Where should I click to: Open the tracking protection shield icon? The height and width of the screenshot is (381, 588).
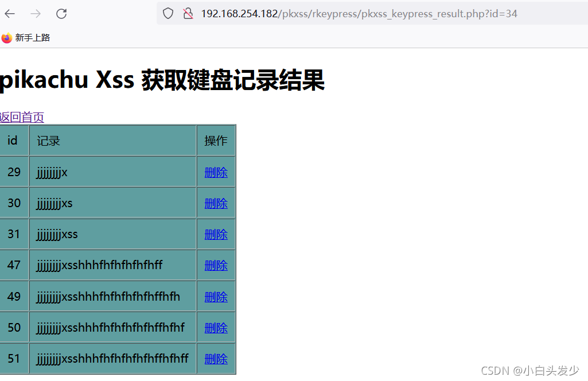(168, 14)
